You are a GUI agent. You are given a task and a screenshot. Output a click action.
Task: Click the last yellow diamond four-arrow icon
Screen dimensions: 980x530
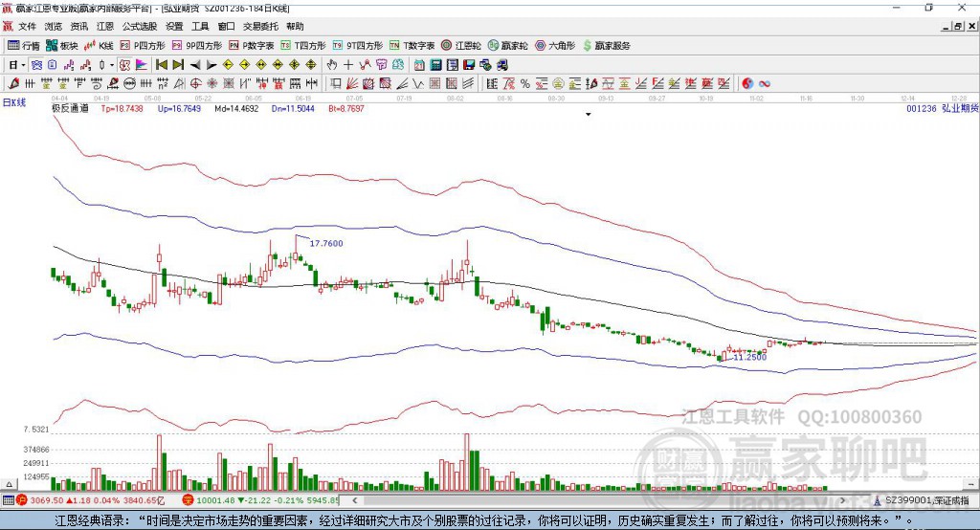tap(311, 64)
